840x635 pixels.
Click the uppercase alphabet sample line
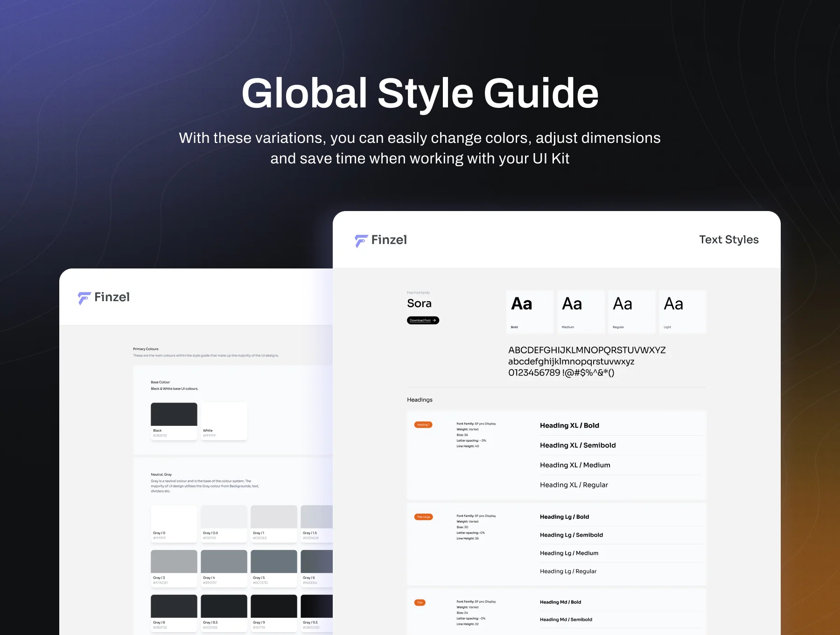click(x=587, y=350)
